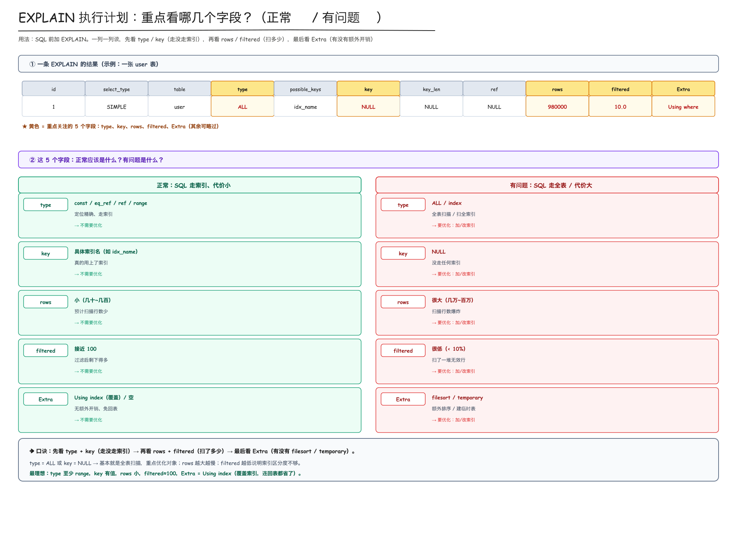Click the purple section ② heading

pos(368,160)
